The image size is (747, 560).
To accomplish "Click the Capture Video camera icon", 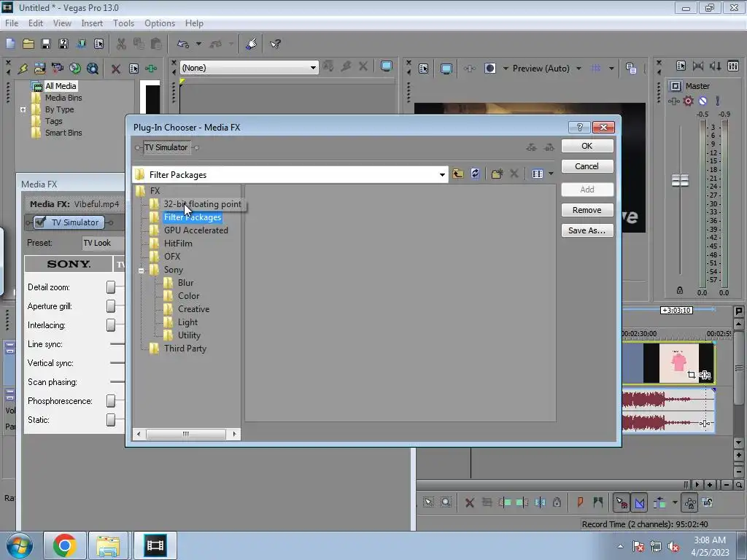I will (57, 69).
